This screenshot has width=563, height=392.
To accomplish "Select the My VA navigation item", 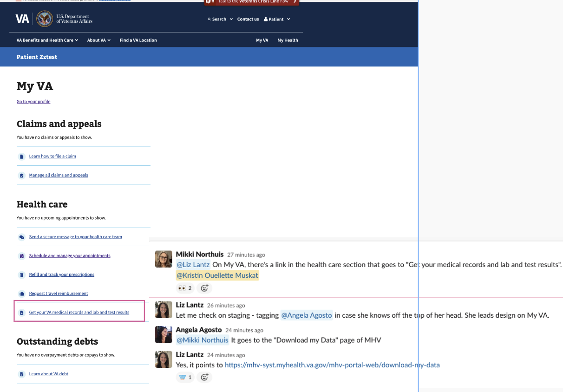I will pyautogui.click(x=262, y=40).
